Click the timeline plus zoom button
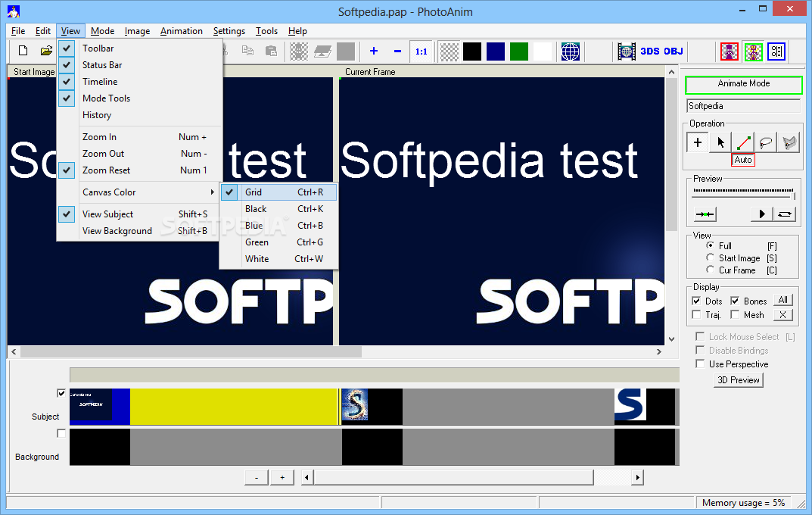The image size is (812, 515). coord(282,477)
